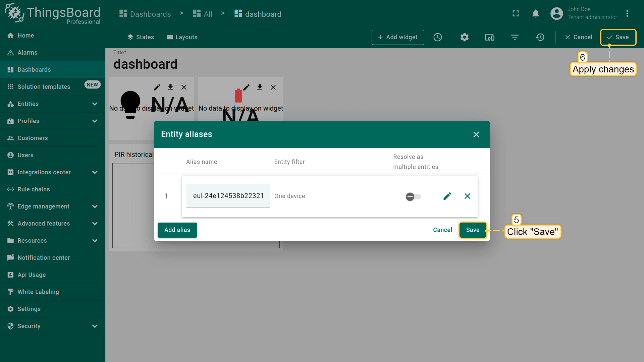Open dashboard settings gear icon
This screenshot has height=362, width=644.
pos(464,37)
